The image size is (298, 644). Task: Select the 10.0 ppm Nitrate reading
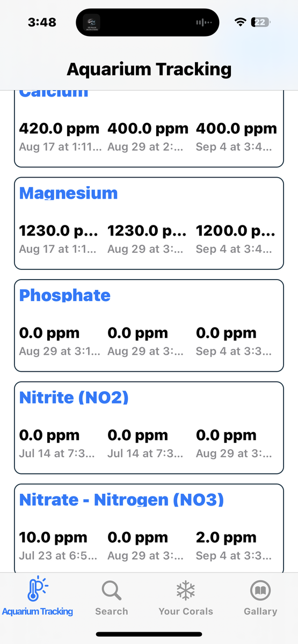[x=53, y=537]
